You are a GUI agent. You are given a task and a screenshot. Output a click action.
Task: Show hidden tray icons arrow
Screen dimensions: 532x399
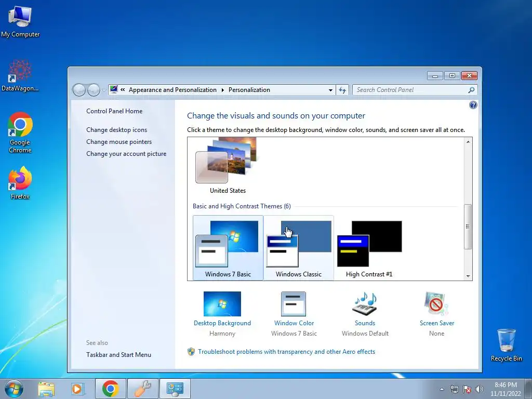[x=442, y=390]
